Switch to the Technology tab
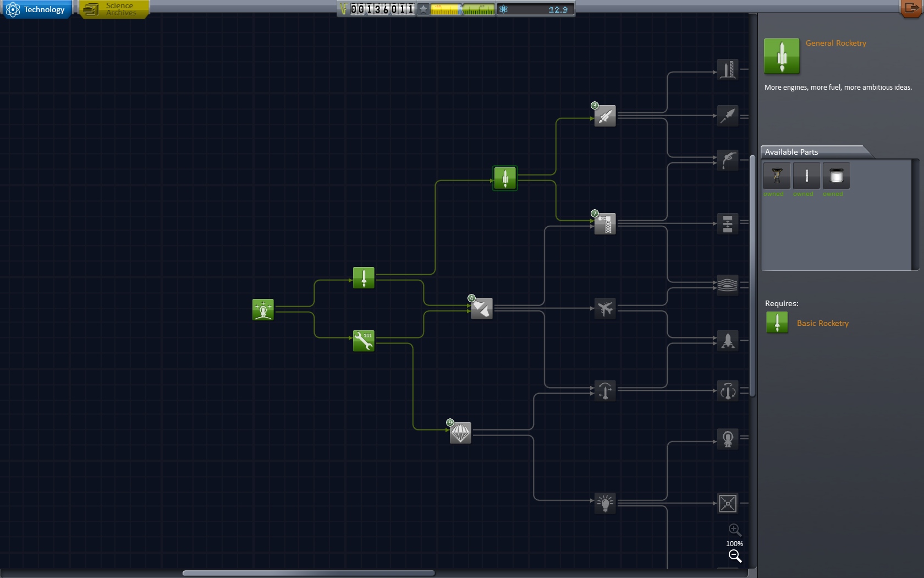 point(36,9)
